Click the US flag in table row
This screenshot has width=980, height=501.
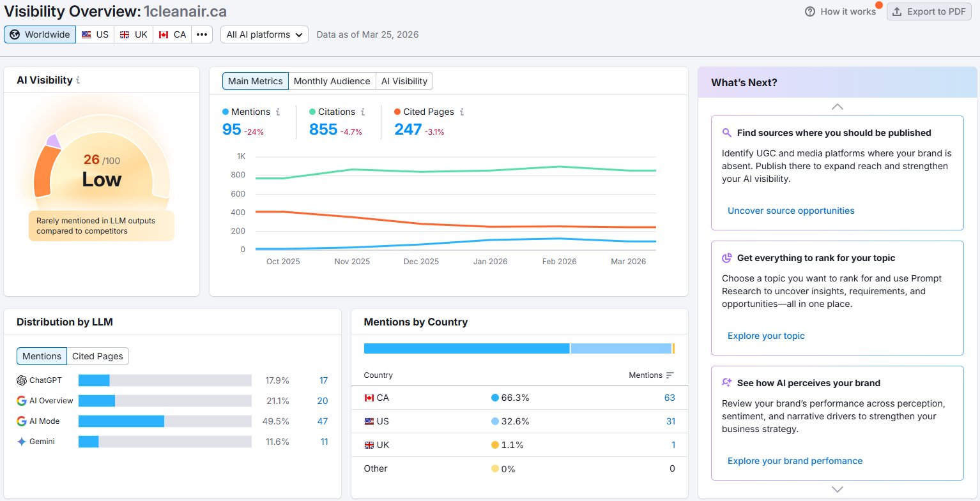pyautogui.click(x=369, y=421)
